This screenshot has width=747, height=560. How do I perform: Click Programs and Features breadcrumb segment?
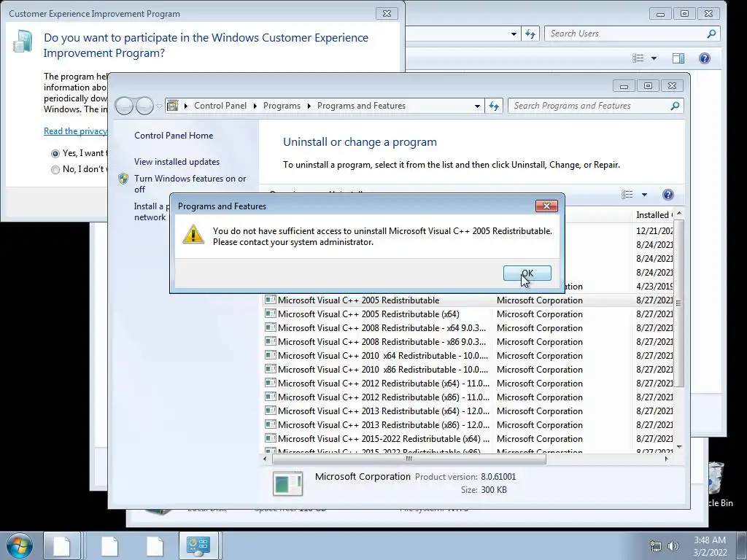[x=361, y=106]
